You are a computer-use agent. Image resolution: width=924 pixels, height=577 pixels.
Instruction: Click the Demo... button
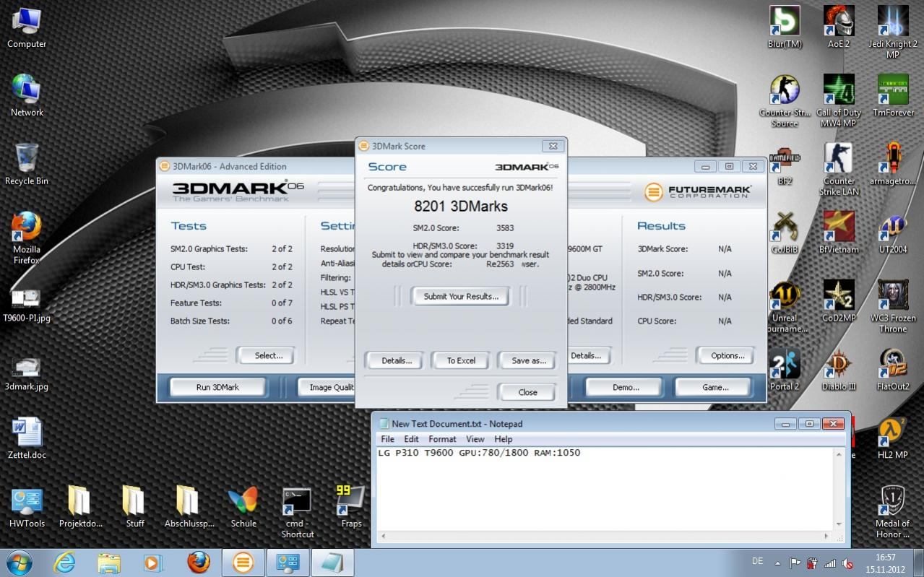click(626, 387)
